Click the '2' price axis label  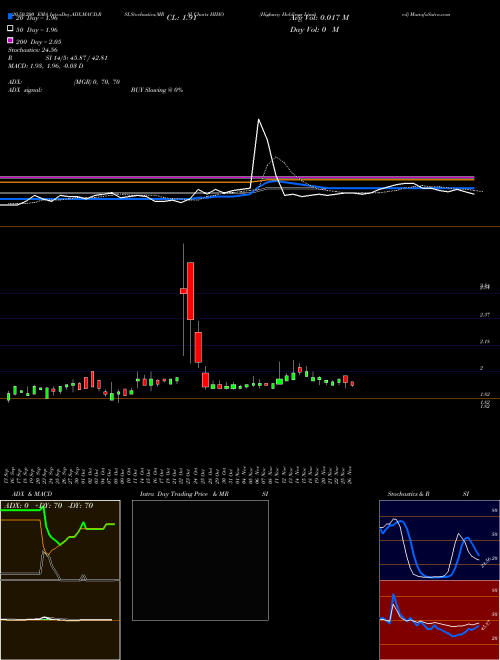click(x=481, y=368)
